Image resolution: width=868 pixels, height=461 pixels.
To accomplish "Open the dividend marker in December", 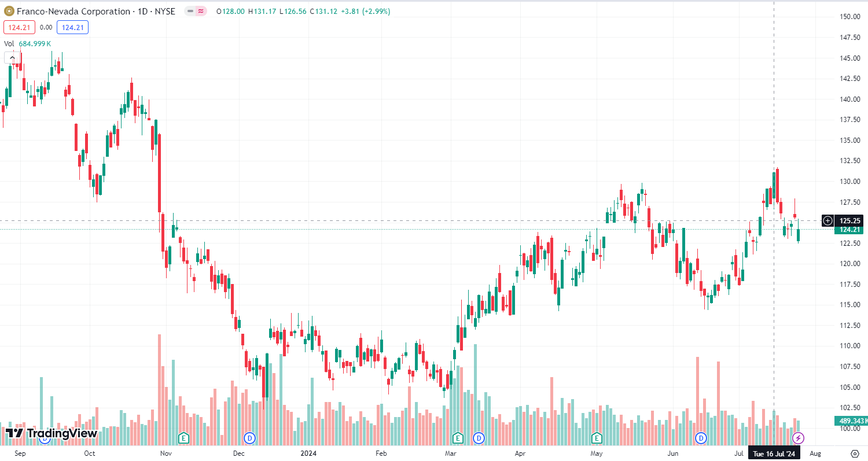I will (250, 438).
